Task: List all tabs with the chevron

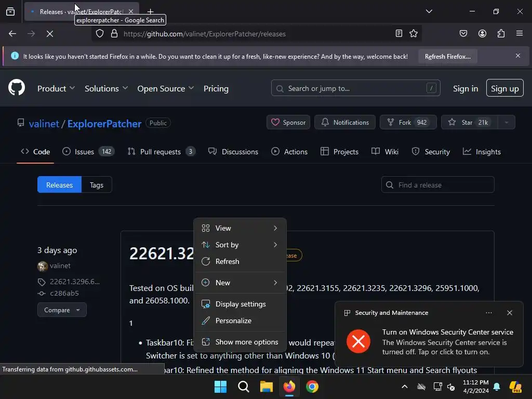Action: coord(429,11)
